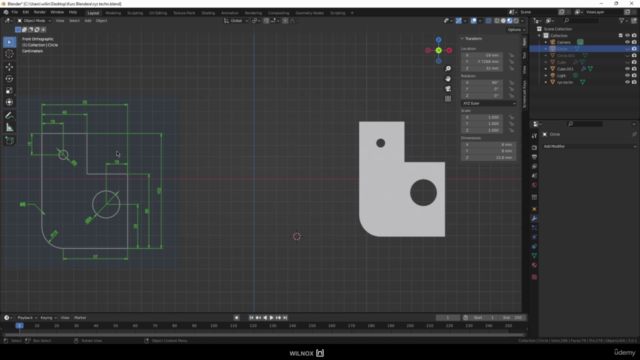
Task: Switch to the Sculpting workspace tab
Action: point(135,13)
